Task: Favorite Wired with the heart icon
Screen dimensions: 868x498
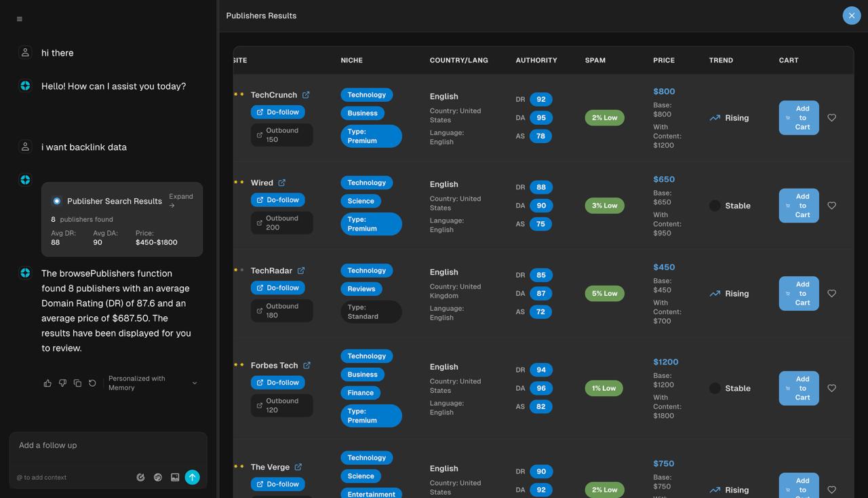Action: click(x=831, y=206)
